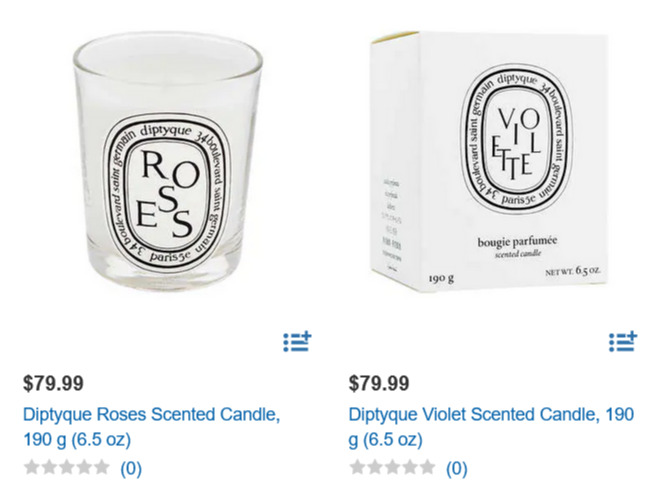Click the Roses candle star rating
The image size is (650, 490).
coord(67,468)
